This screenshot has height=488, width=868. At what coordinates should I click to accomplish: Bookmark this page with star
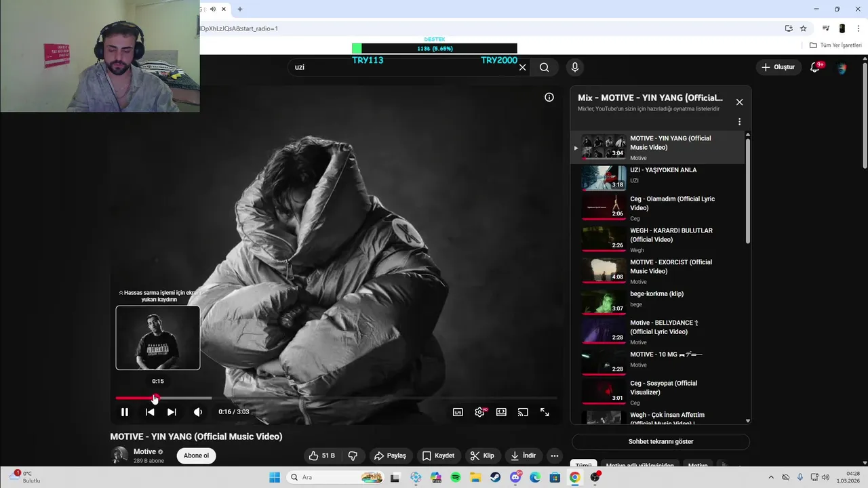pyautogui.click(x=804, y=28)
